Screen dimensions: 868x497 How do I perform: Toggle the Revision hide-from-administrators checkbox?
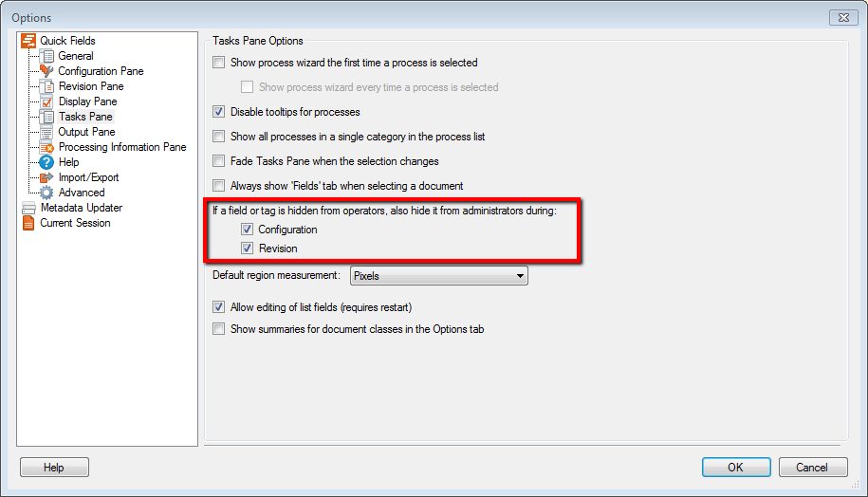click(248, 248)
